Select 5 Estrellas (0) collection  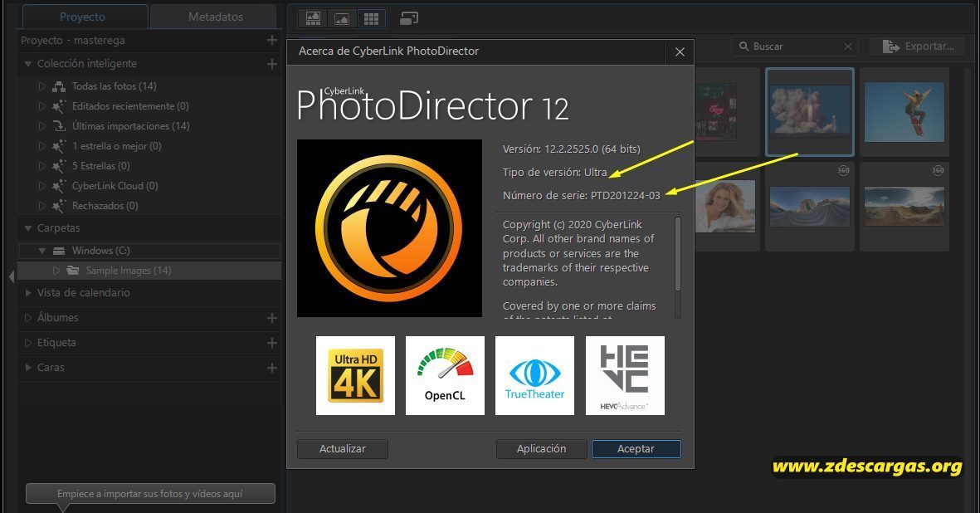click(100, 166)
